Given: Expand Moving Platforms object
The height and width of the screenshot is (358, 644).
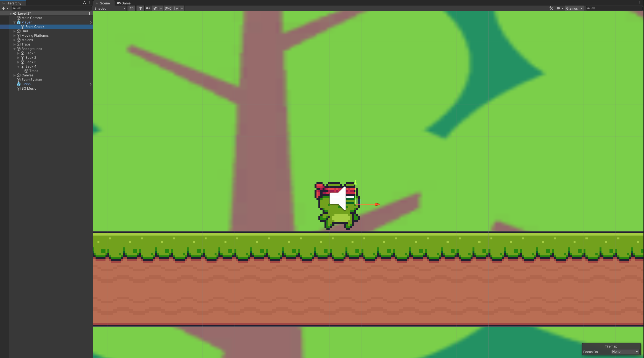Looking at the screenshot, I should coord(14,36).
